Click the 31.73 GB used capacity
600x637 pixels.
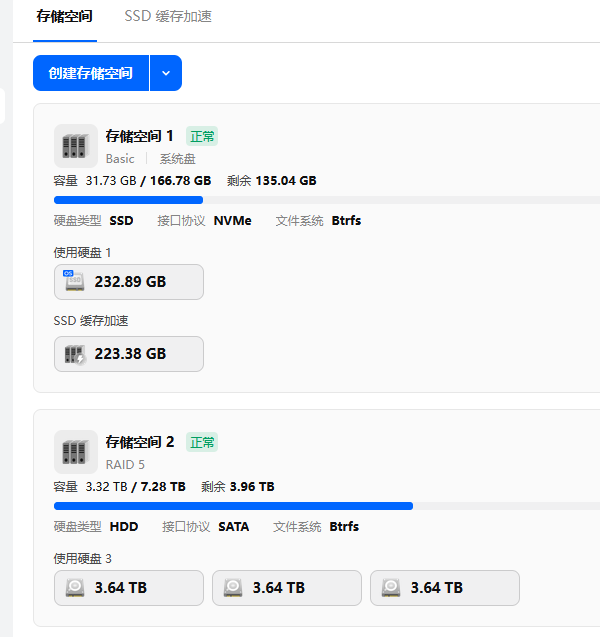coord(111,181)
